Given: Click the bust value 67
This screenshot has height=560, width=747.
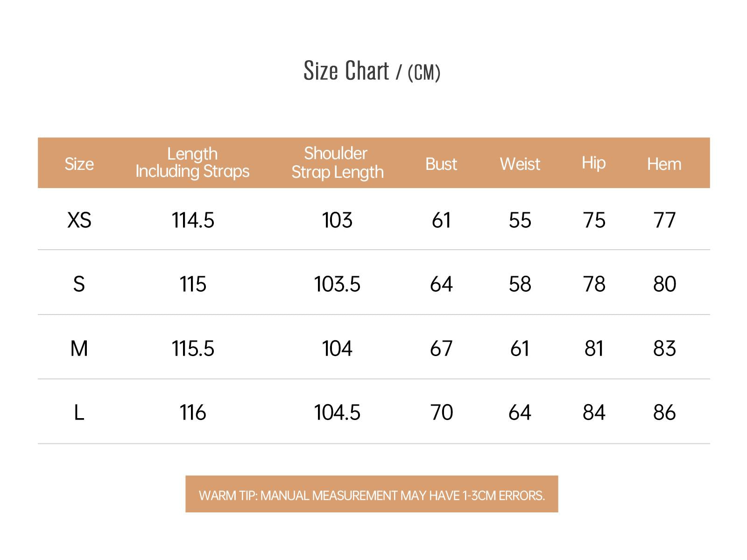Looking at the screenshot, I should coord(441,348).
